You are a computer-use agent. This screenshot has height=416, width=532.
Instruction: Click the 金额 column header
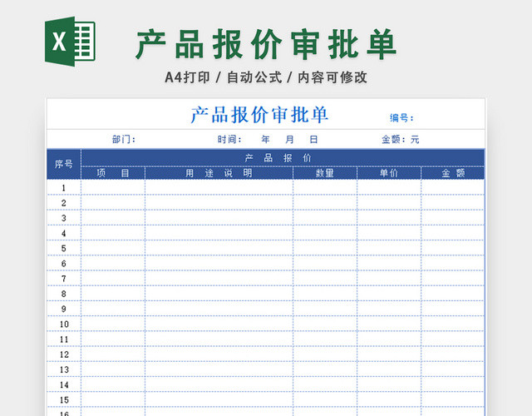tap(452, 173)
